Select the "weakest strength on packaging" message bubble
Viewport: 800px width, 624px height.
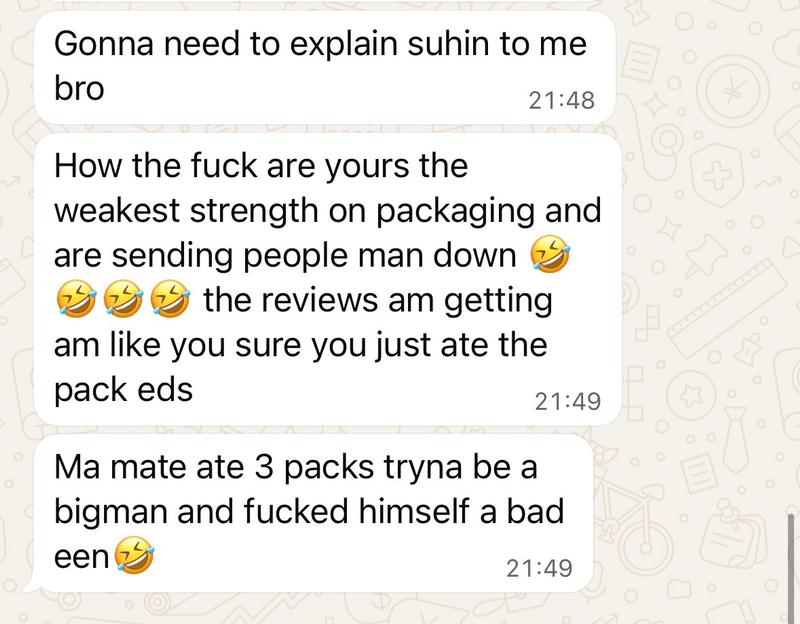pos(328,279)
